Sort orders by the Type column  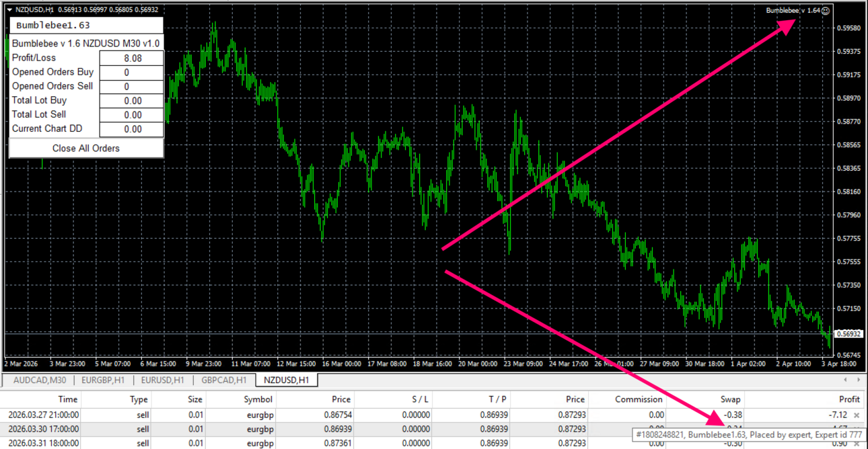[118, 399]
